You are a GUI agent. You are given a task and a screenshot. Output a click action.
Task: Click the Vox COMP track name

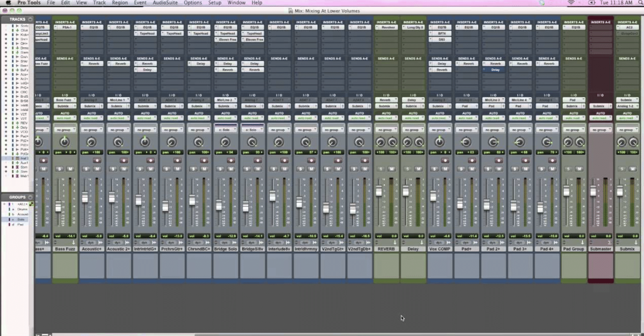440,249
